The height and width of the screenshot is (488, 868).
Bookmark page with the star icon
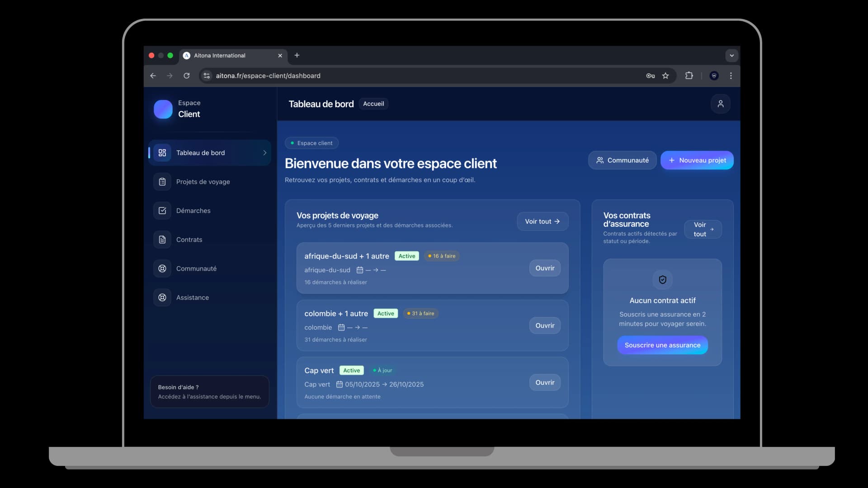coord(665,76)
